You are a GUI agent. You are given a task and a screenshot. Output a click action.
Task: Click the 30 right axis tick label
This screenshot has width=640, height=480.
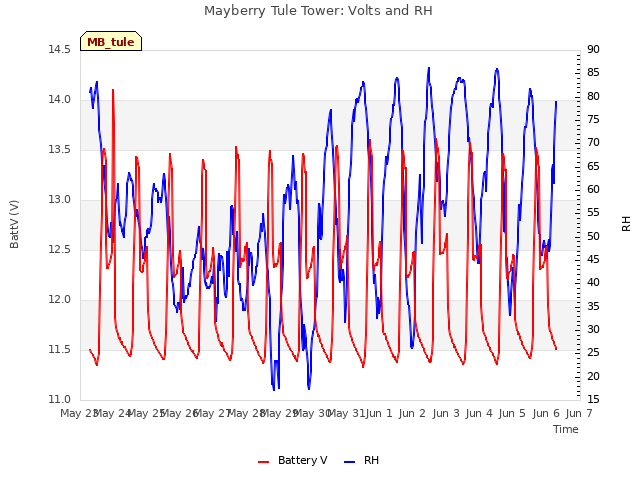(x=593, y=329)
